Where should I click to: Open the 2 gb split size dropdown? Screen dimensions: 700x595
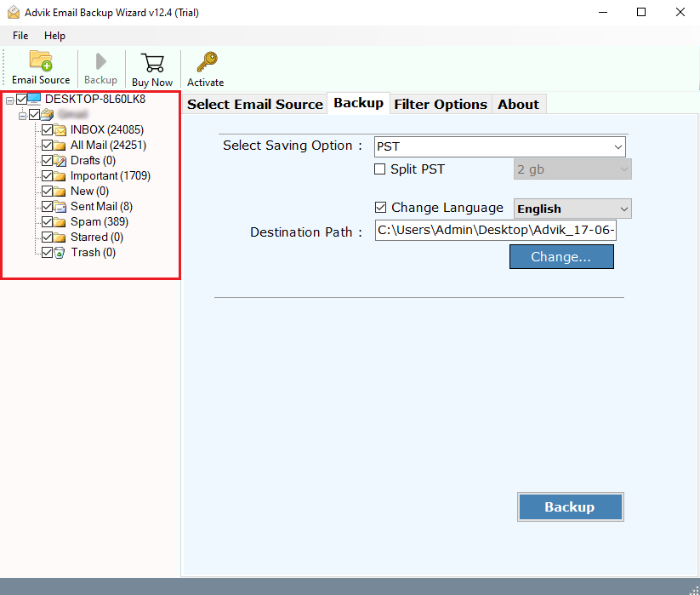click(x=572, y=169)
